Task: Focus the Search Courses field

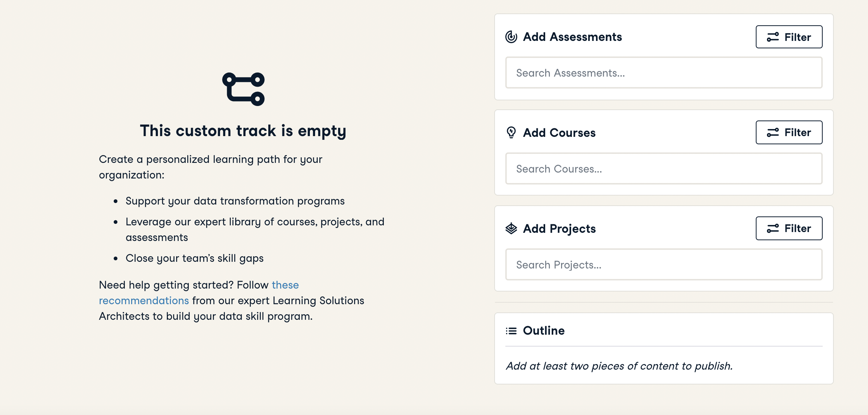Action: click(664, 169)
